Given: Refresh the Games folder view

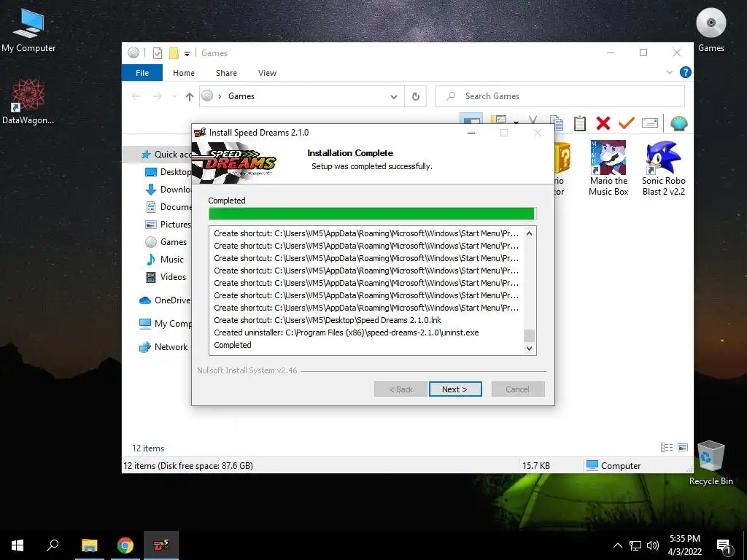Looking at the screenshot, I should 415,97.
